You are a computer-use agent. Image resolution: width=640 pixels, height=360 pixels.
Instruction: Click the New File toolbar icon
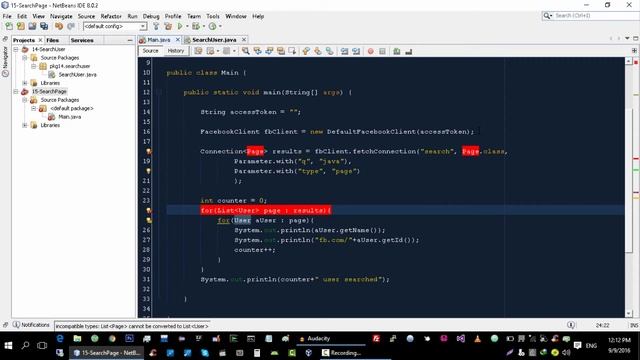tap(9, 26)
